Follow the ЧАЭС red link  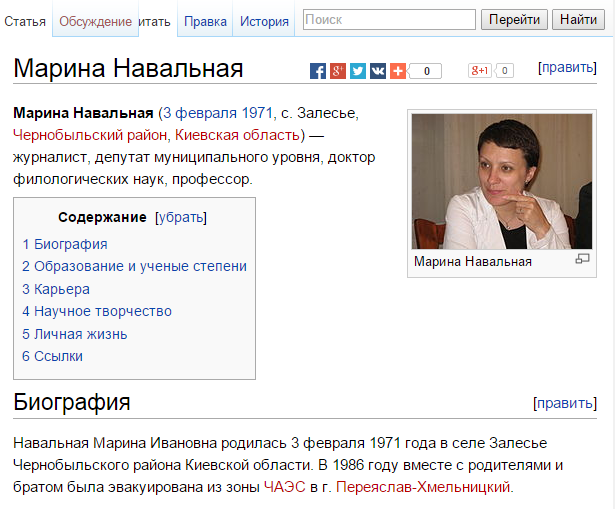(x=284, y=487)
